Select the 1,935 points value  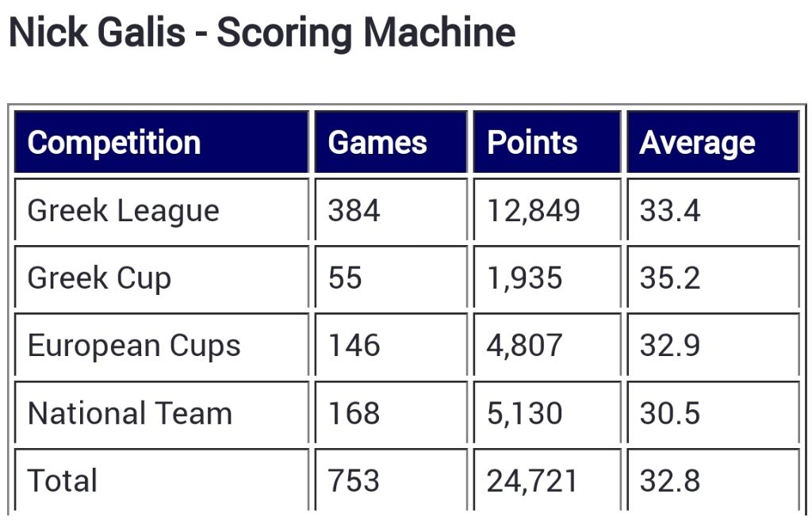[x=524, y=278]
